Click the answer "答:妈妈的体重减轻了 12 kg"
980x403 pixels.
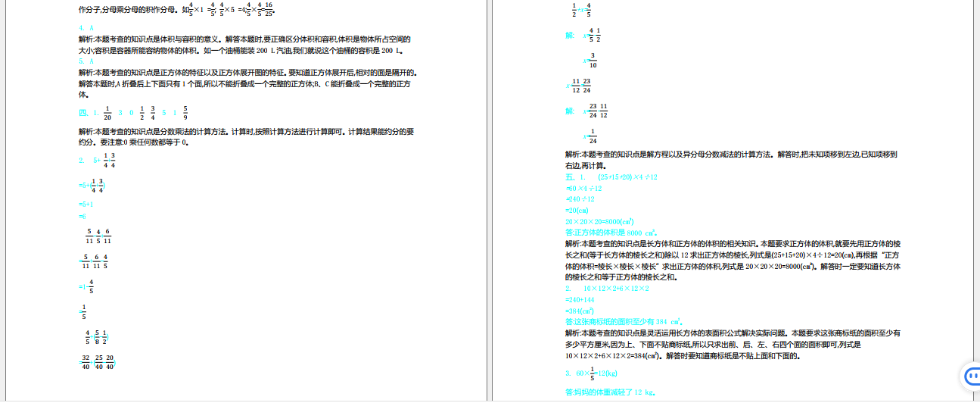609,392
